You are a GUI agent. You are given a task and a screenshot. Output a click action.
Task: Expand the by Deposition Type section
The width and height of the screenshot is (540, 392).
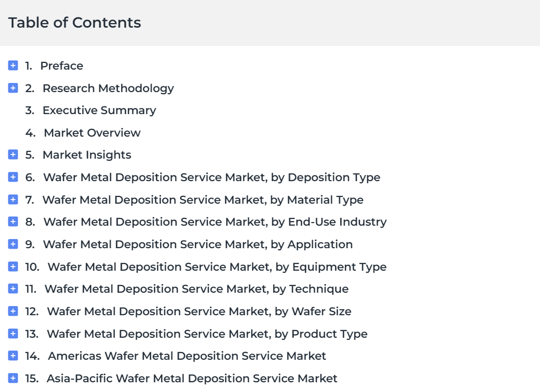[x=13, y=177]
